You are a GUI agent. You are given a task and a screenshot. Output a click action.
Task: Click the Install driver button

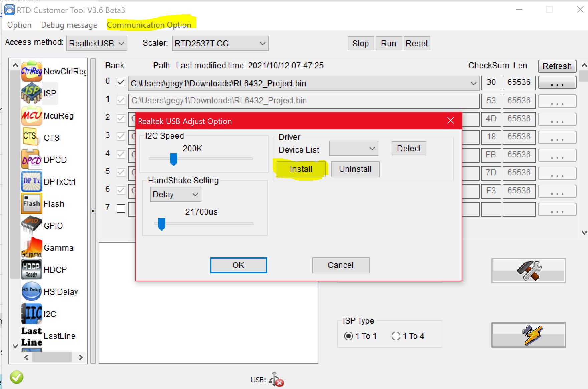[x=301, y=169]
